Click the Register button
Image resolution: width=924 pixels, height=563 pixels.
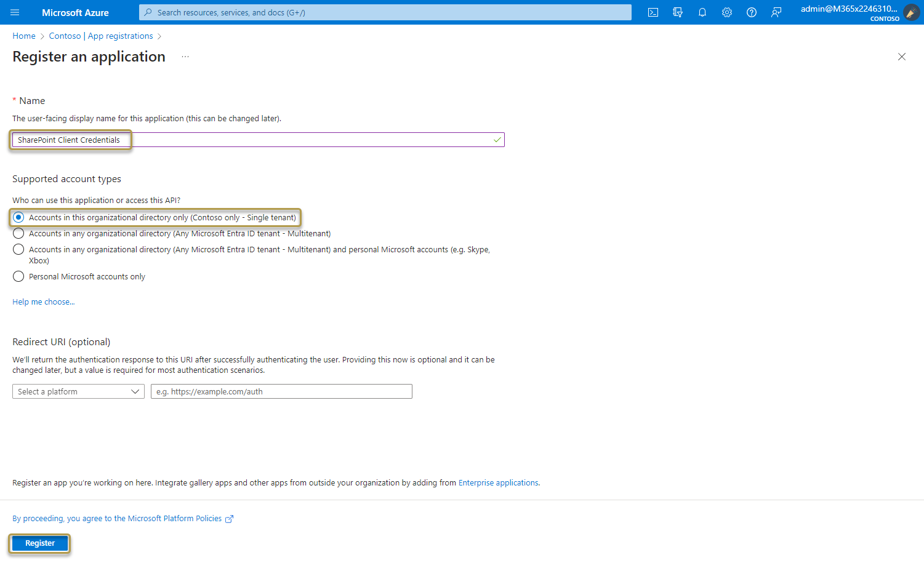pos(39,543)
